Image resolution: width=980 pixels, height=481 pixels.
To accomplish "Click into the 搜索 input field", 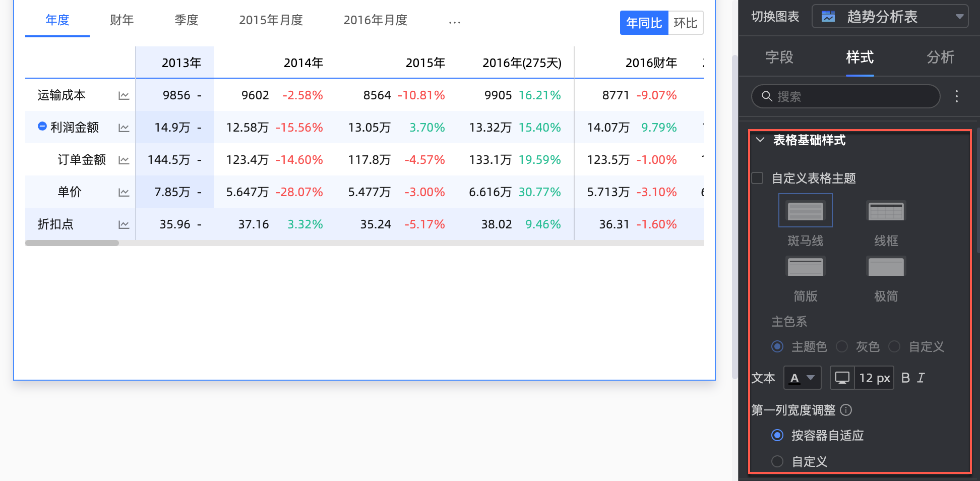I will (x=846, y=96).
